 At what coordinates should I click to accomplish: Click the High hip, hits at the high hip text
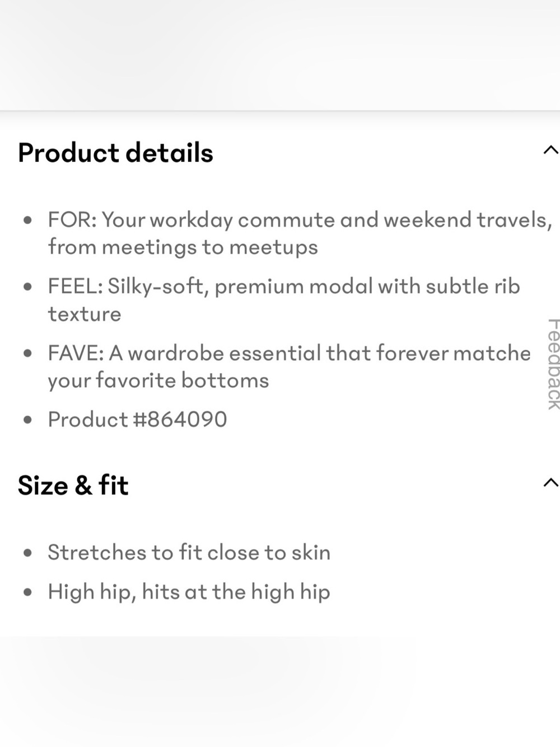tap(189, 592)
